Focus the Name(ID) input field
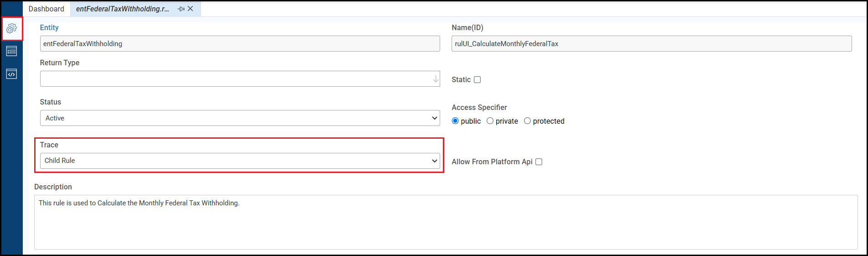 click(x=651, y=44)
